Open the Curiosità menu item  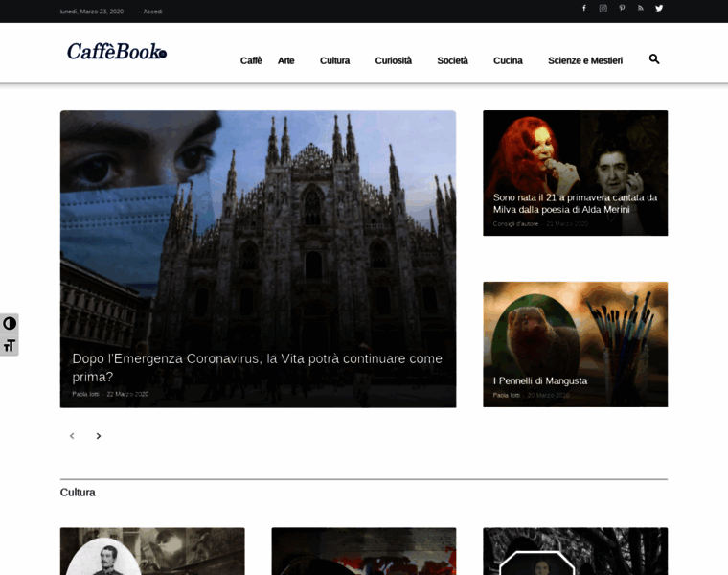(x=394, y=60)
